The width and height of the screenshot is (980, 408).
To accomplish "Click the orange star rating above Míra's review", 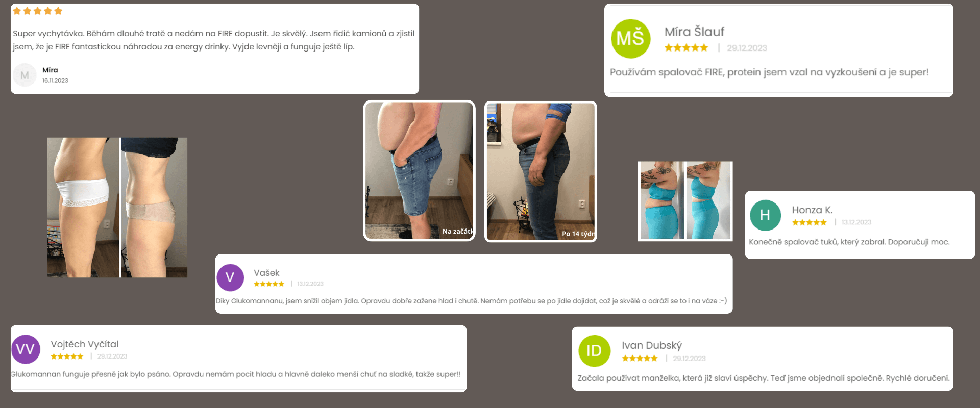I will [x=37, y=11].
